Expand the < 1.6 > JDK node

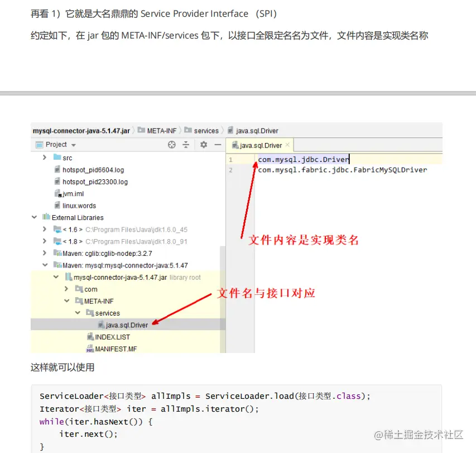45,229
